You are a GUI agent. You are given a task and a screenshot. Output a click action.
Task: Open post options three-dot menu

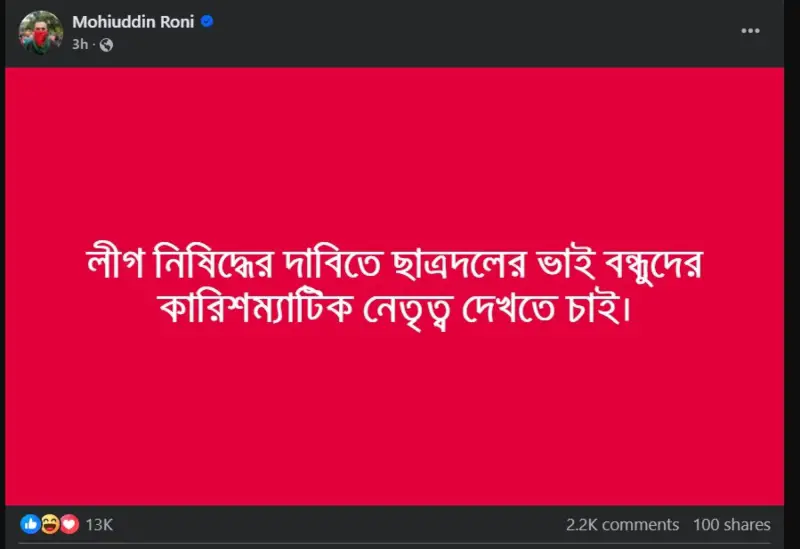point(750,31)
